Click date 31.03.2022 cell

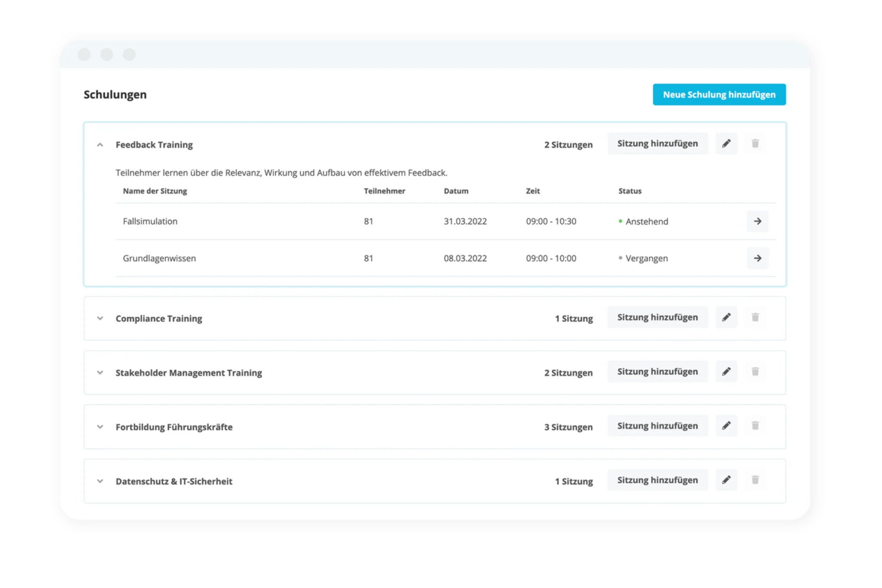coord(465,221)
